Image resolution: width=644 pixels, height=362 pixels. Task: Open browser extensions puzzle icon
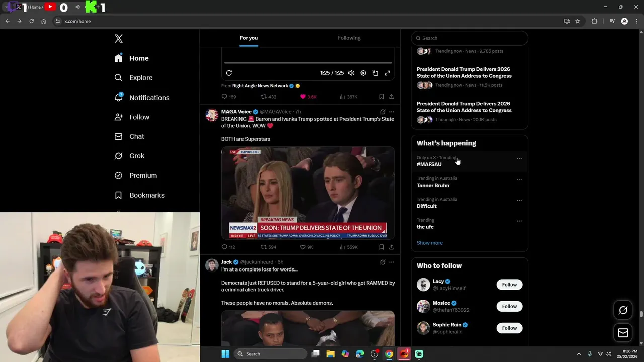pos(595,21)
